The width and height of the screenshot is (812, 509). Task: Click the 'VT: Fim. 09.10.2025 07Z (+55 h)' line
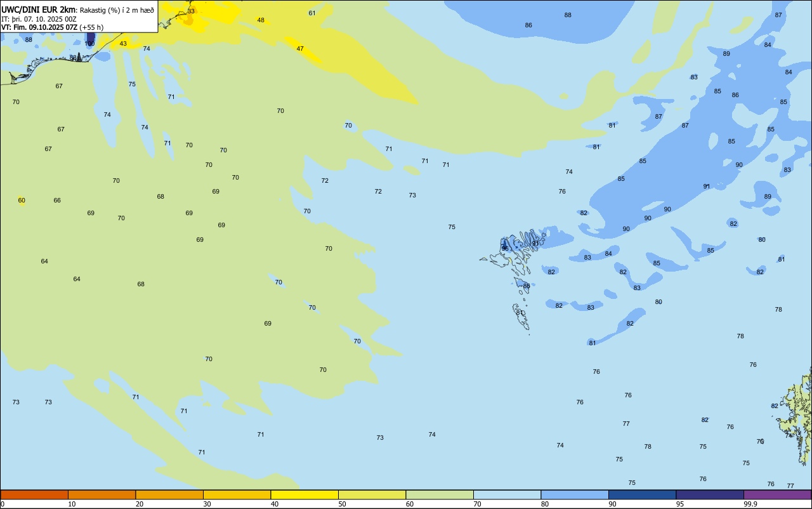pyautogui.click(x=52, y=27)
